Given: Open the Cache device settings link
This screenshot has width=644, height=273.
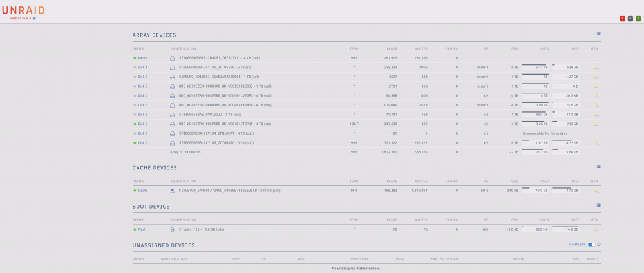Looking at the screenshot, I should pos(143,191).
